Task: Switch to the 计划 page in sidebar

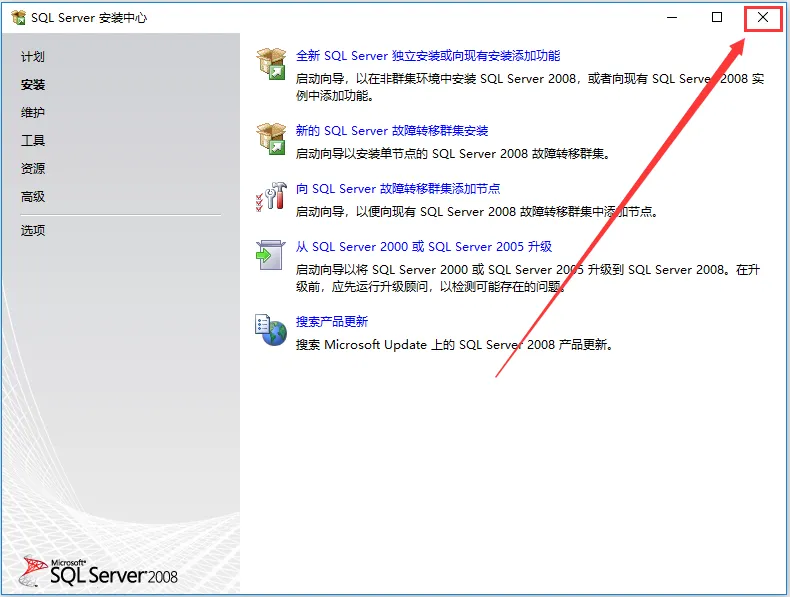Action: click(33, 57)
